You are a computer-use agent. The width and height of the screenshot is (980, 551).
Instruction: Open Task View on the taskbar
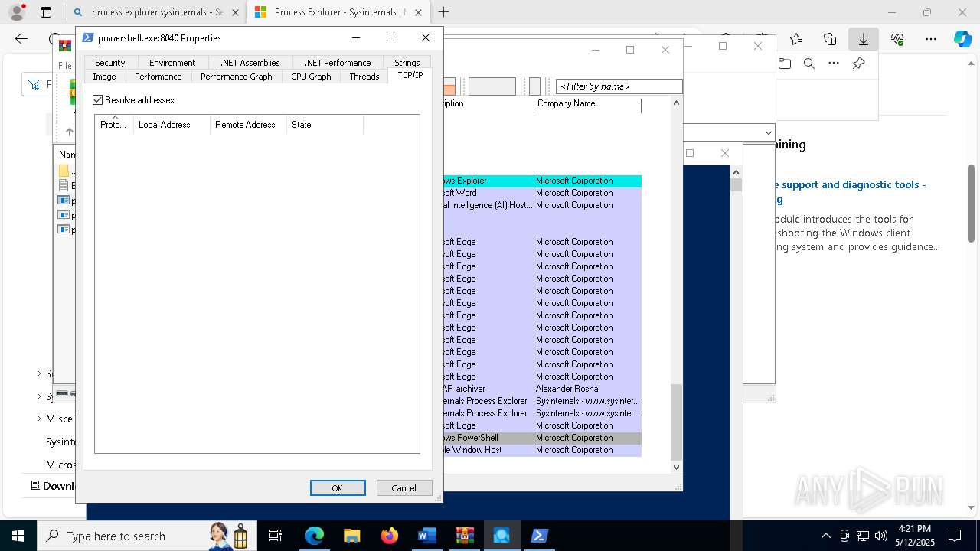pos(276,536)
